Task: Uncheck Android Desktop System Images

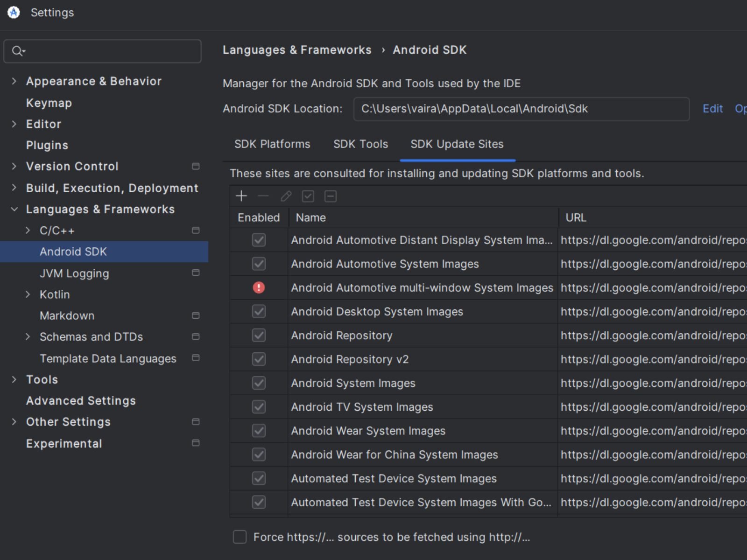Action: tap(259, 311)
